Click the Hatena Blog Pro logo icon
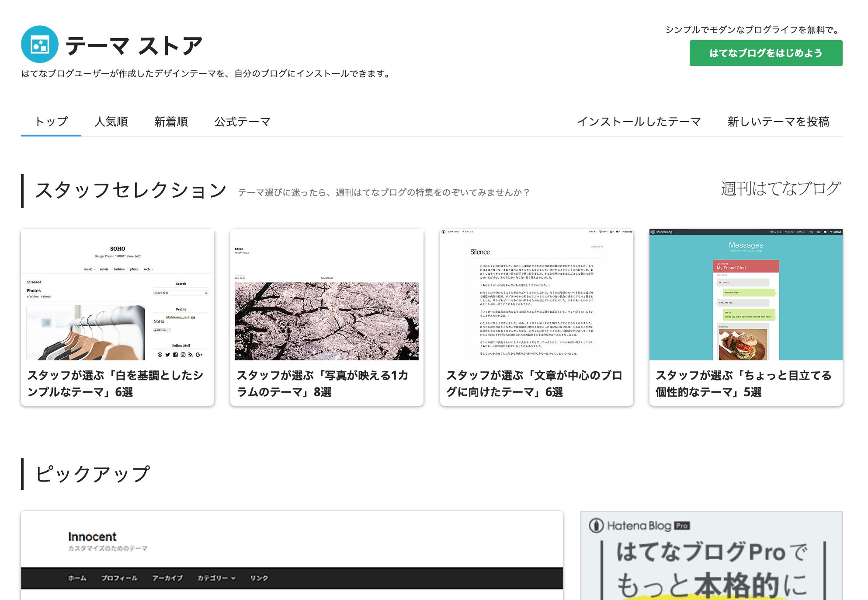The width and height of the screenshot is (868, 600). (x=596, y=525)
